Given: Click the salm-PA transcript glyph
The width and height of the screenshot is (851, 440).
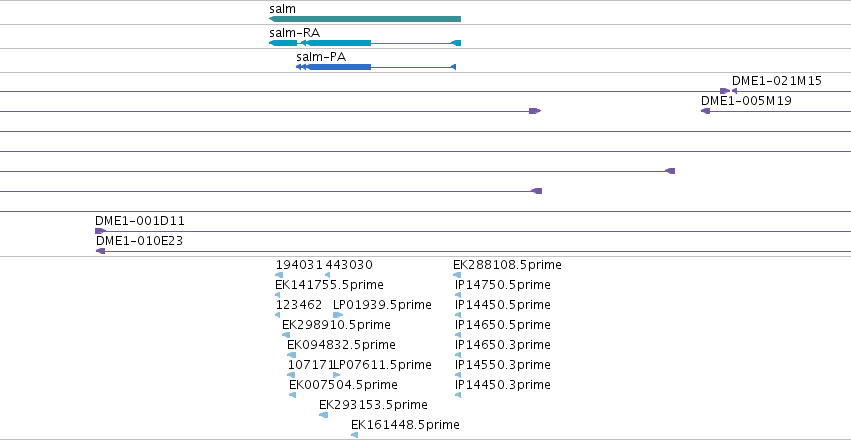Looking at the screenshot, I should tap(376, 67).
